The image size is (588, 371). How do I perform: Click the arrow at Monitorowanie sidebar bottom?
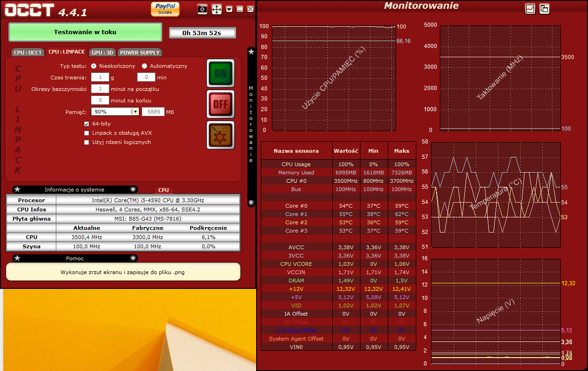click(x=251, y=202)
